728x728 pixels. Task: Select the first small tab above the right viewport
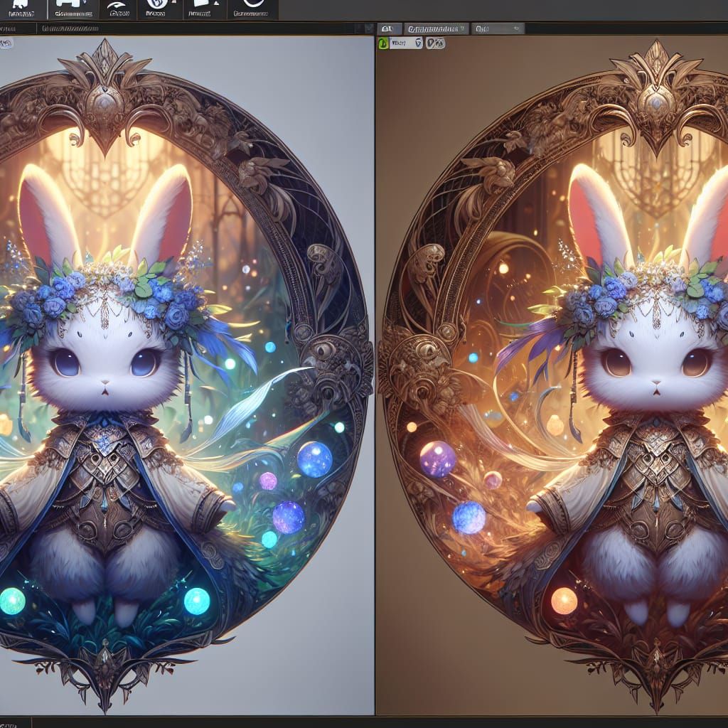(387, 28)
